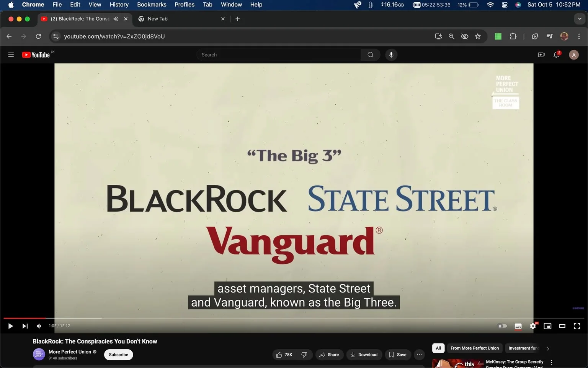Open Chrome three-dot menu
Screen dimensions: 588x368
(579, 36)
